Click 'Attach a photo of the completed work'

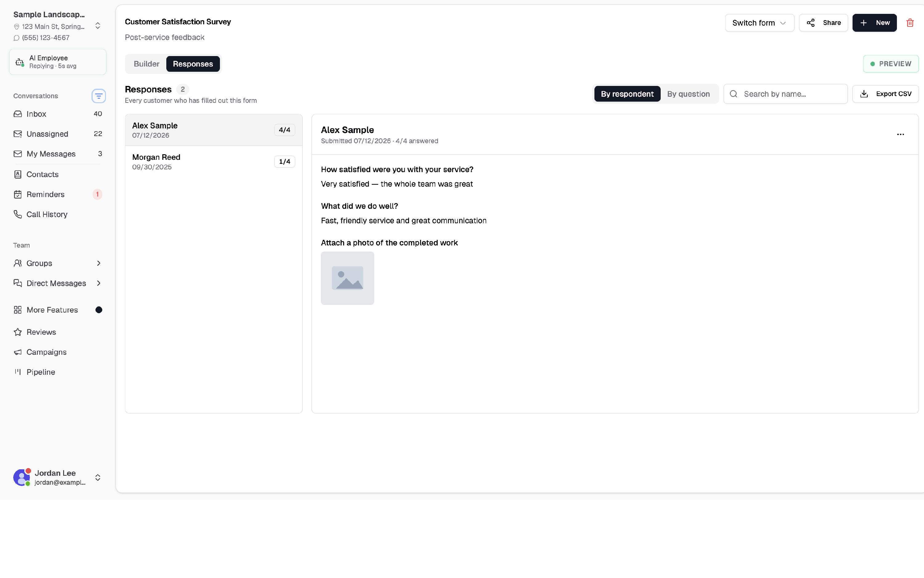tap(389, 243)
